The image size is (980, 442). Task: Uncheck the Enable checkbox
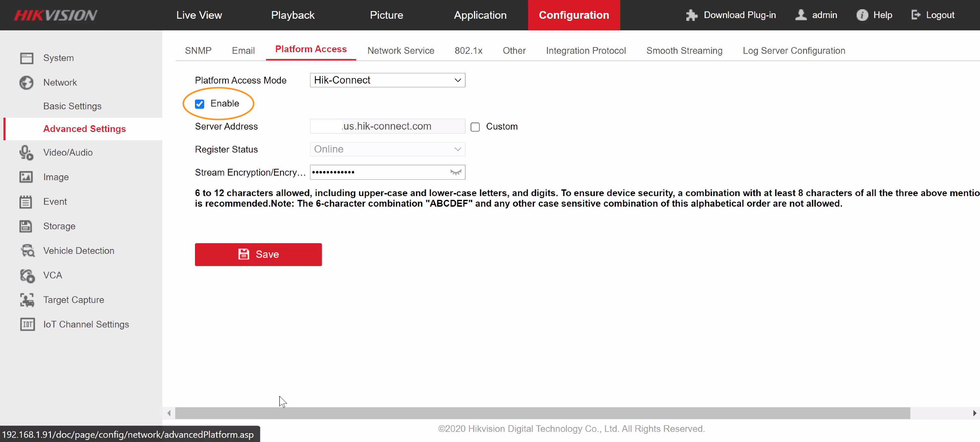point(199,104)
